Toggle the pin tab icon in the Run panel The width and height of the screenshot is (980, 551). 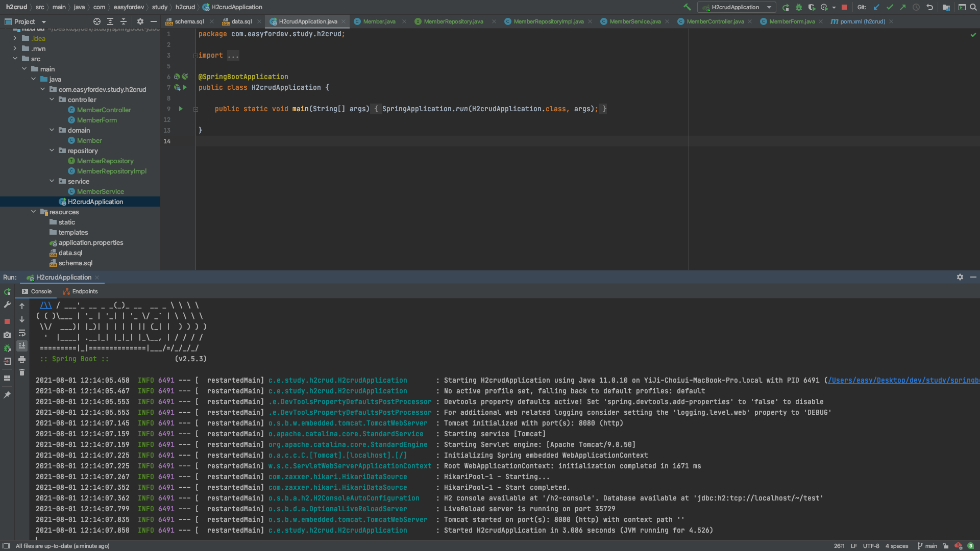point(7,394)
